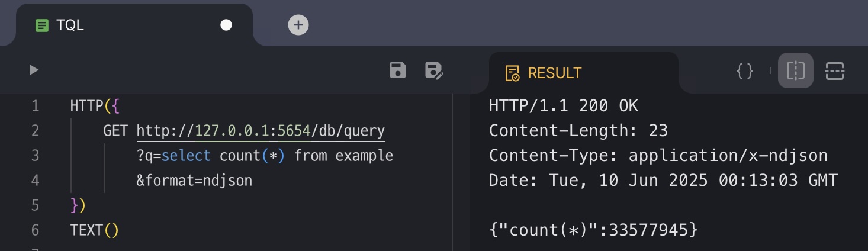This screenshot has width=868, height=251.
Task: Click the HTTP/1.1 200 OK status line
Action: coord(563,107)
